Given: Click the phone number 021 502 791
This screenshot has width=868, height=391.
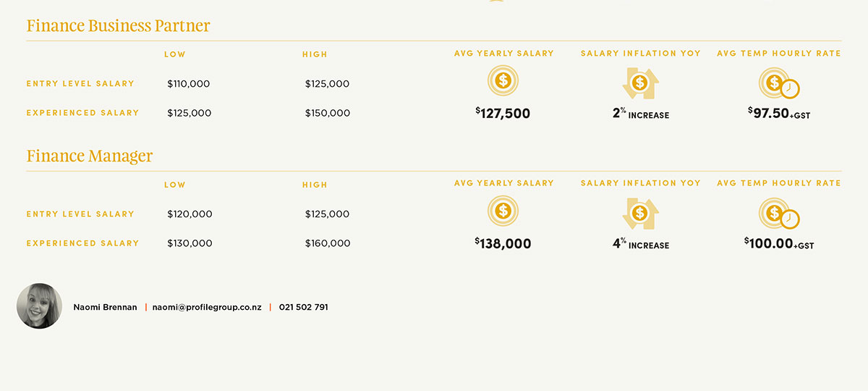Looking at the screenshot, I should (x=303, y=307).
